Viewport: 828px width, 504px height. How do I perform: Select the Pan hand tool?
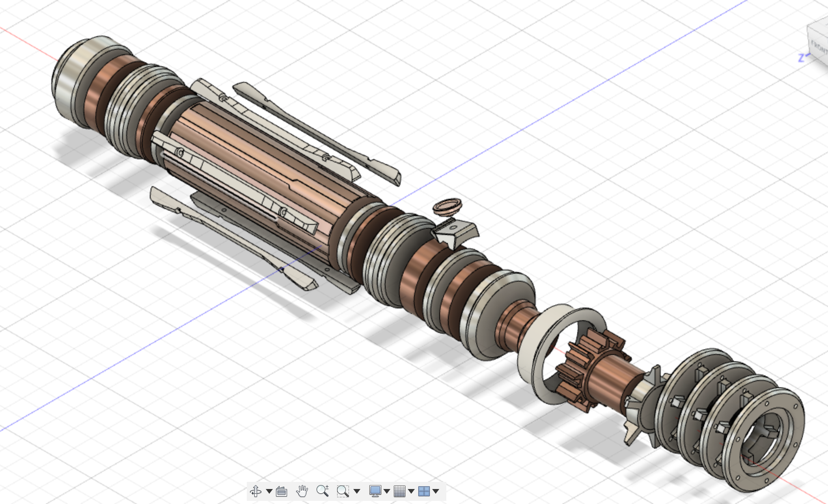coord(302,491)
